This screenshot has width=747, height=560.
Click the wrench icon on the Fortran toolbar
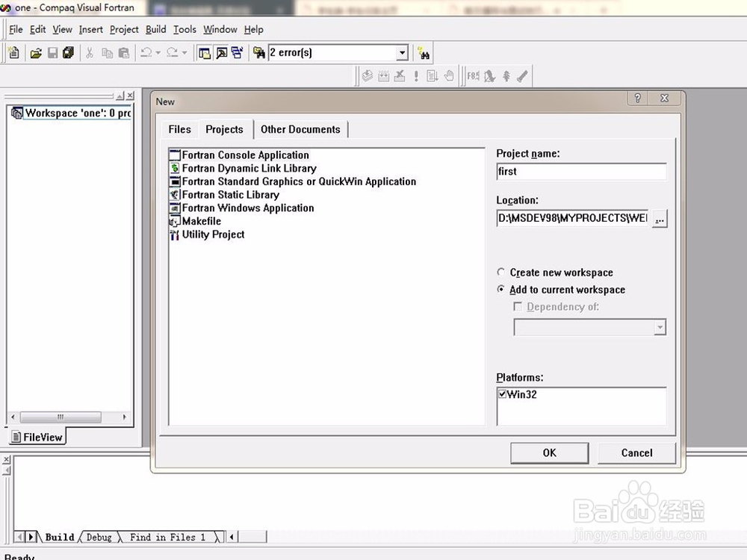coord(523,75)
